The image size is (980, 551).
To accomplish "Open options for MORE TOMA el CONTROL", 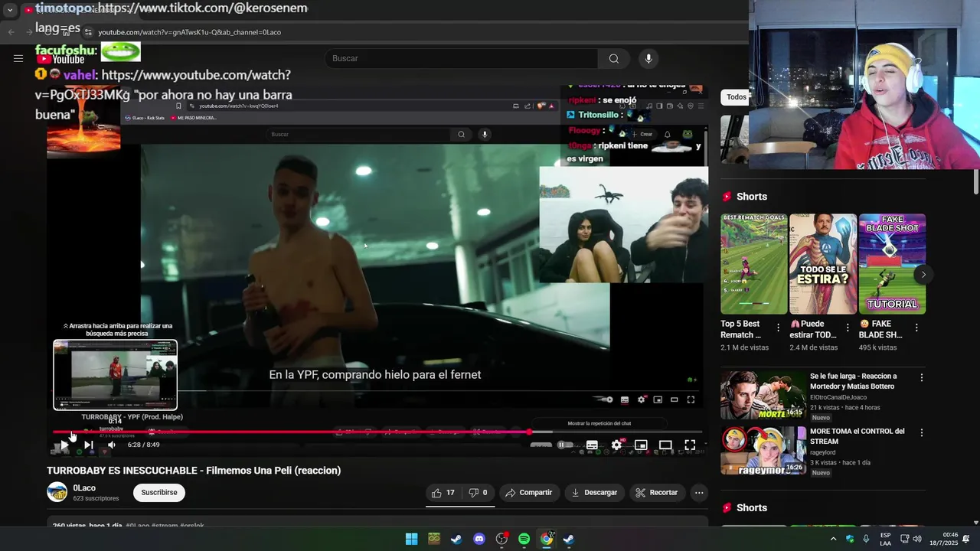I will tap(921, 432).
